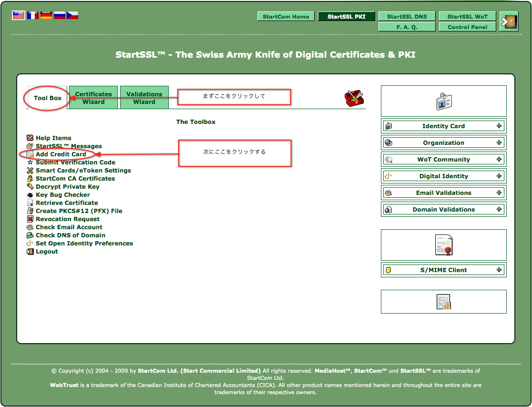
Task: Click Add Credit Card link
Action: click(x=61, y=154)
